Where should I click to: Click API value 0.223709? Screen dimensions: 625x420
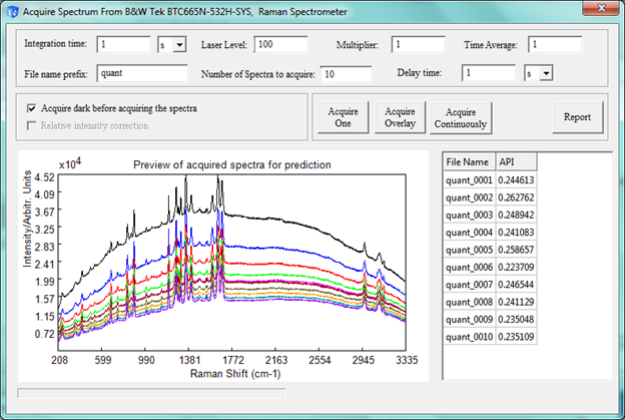coord(516,267)
